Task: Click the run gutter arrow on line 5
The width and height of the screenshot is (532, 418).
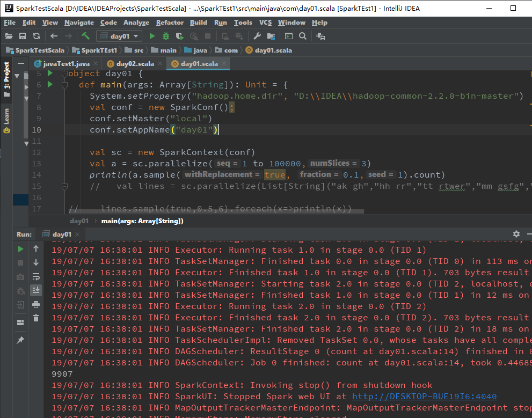Action: pyautogui.click(x=50, y=73)
